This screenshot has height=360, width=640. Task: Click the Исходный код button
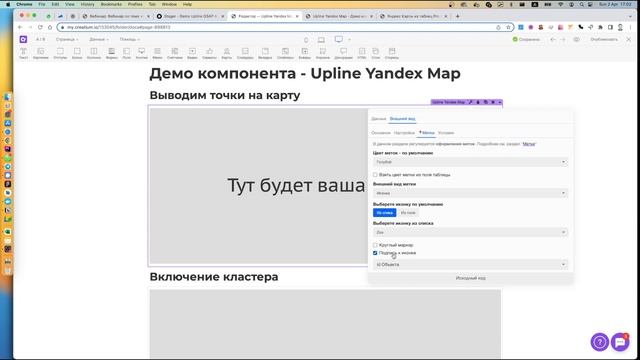471,278
